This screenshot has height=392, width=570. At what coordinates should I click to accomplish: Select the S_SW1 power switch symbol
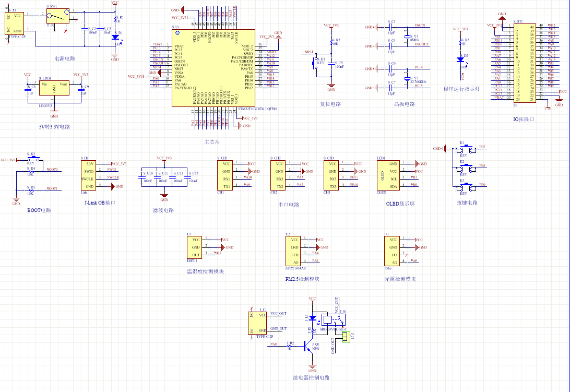[58, 16]
